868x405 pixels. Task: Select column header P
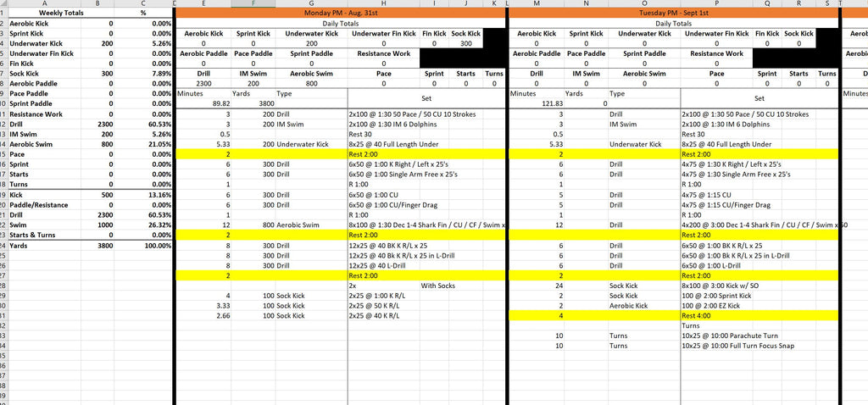(x=716, y=4)
